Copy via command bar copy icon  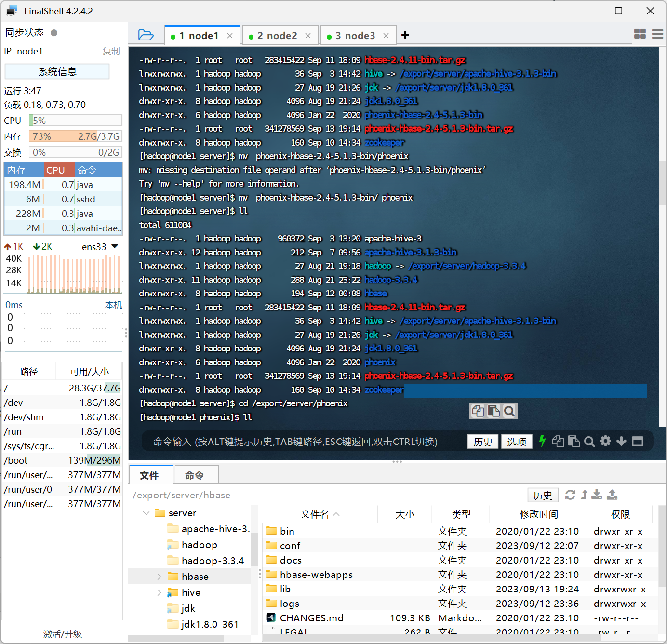click(558, 441)
